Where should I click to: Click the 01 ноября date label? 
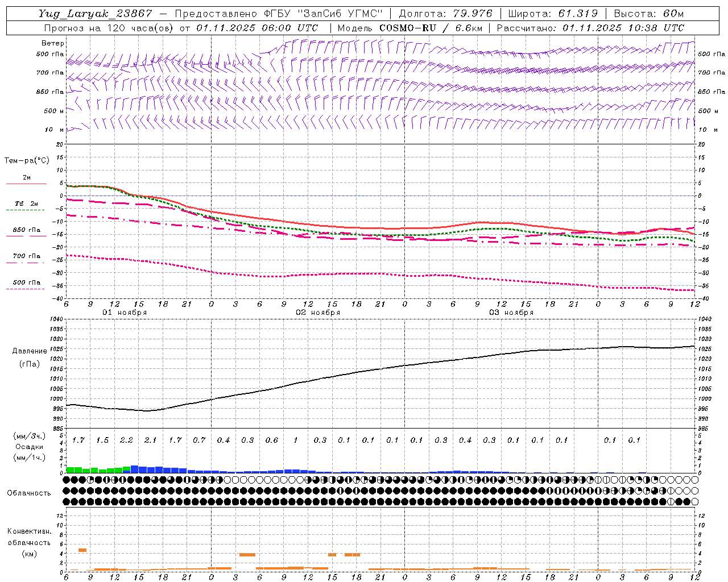point(125,313)
